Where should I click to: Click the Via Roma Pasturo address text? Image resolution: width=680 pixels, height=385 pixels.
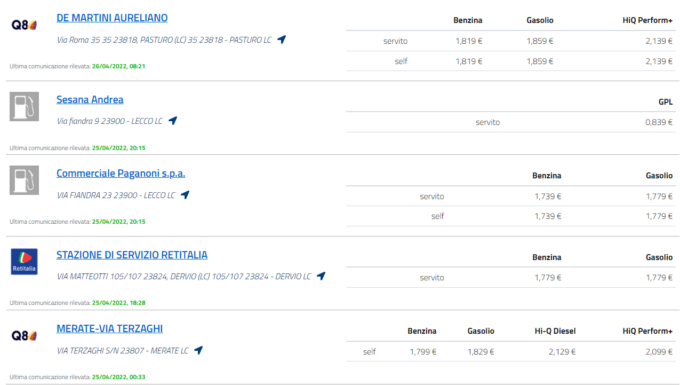click(164, 40)
